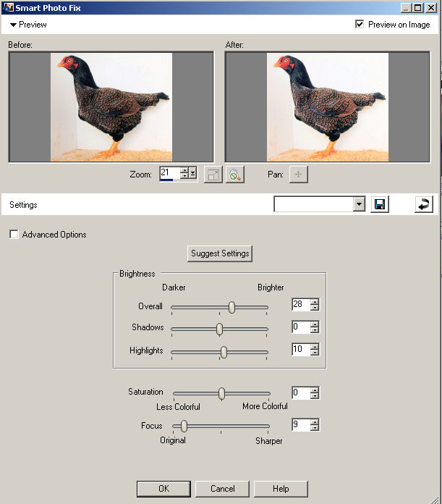
Task: Click the Saturation value field
Action: 301,392
